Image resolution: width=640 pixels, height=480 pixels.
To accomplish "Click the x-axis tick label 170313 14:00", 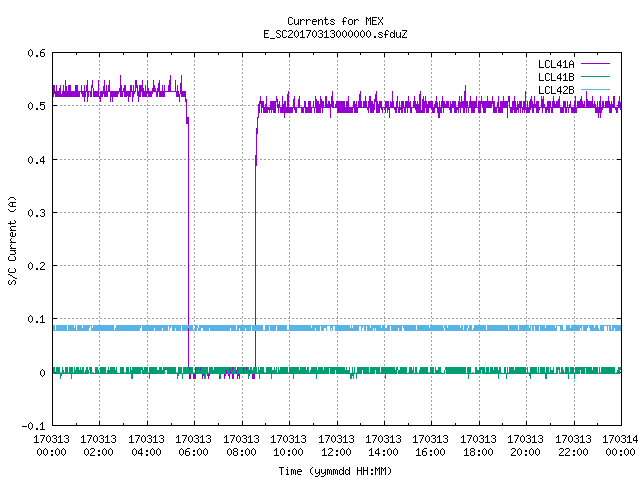I will [383, 446].
